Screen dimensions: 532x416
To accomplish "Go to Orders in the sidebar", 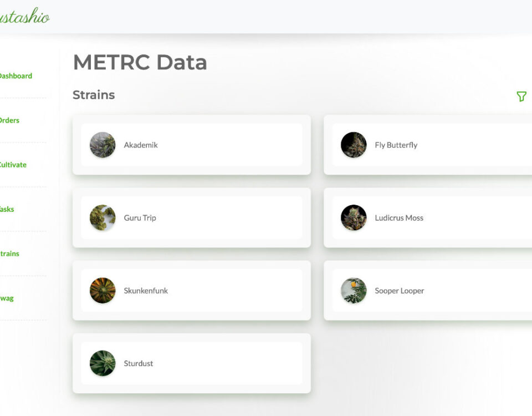I will pos(9,120).
